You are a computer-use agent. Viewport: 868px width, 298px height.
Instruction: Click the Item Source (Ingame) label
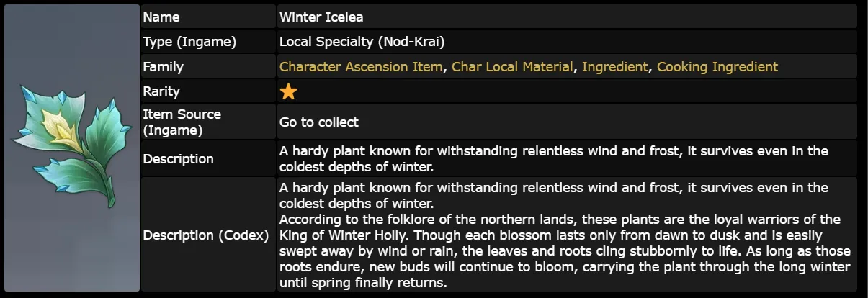point(182,122)
